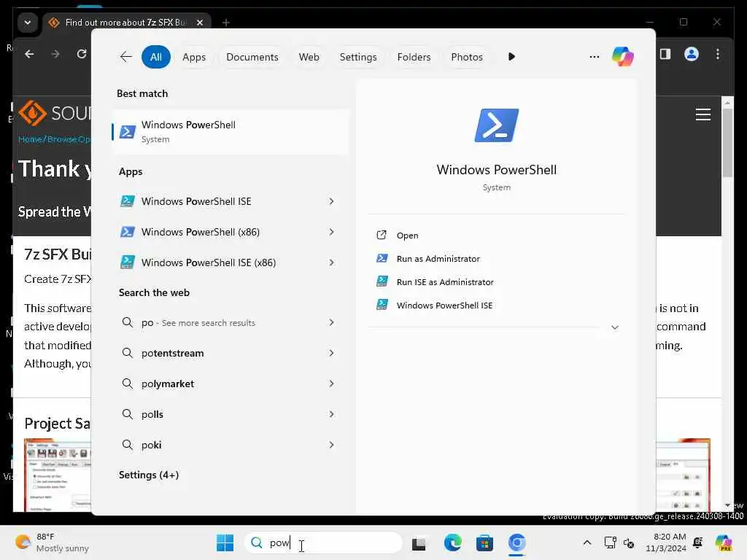
Task: Switch to Settings filter tab
Action: (357, 57)
